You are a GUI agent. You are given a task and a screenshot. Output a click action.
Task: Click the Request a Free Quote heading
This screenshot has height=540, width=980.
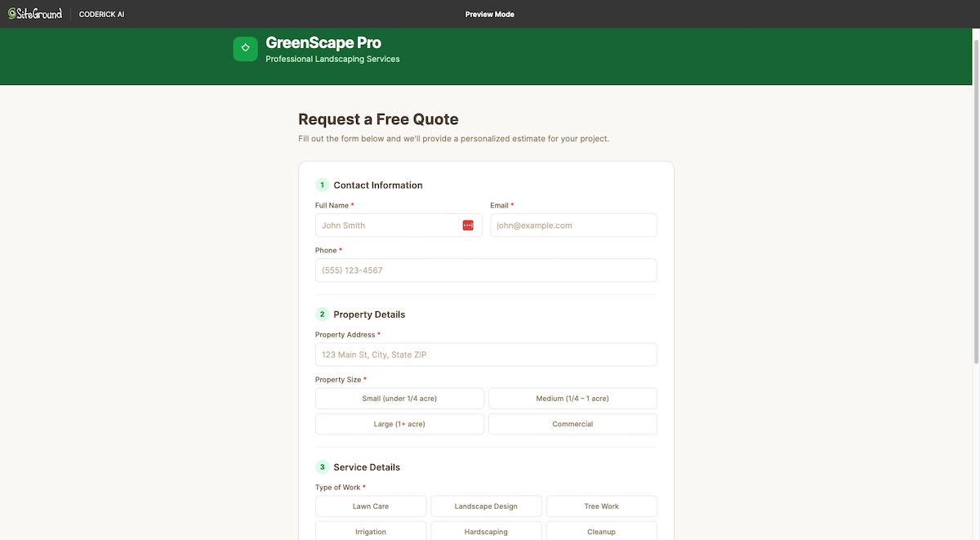click(378, 119)
